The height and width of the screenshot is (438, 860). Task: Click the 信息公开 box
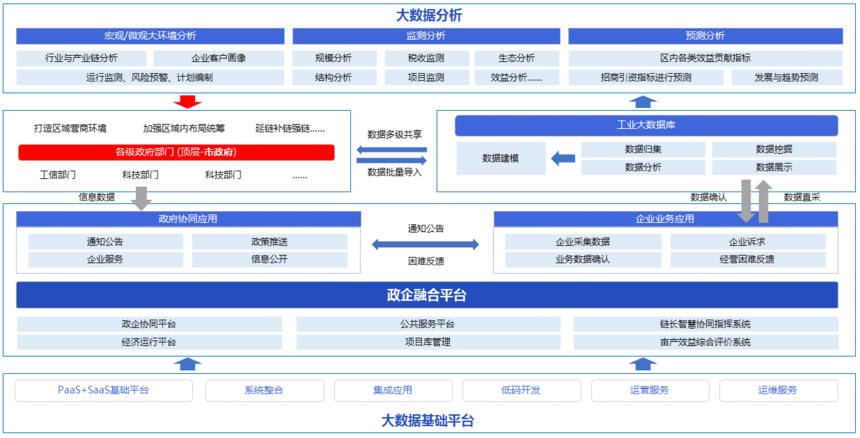coord(269,259)
